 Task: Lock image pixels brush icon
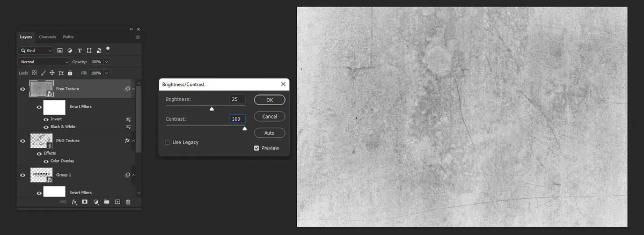43,72
